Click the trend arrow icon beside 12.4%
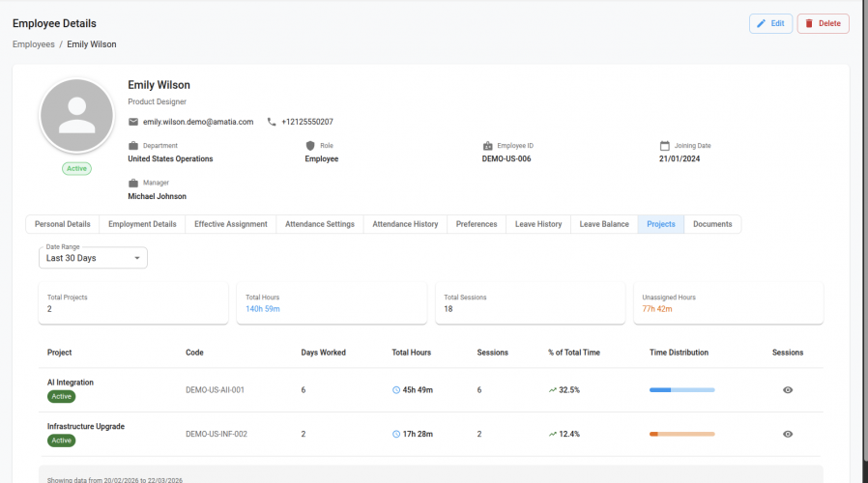Viewport: 868px width, 483px height. (553, 435)
